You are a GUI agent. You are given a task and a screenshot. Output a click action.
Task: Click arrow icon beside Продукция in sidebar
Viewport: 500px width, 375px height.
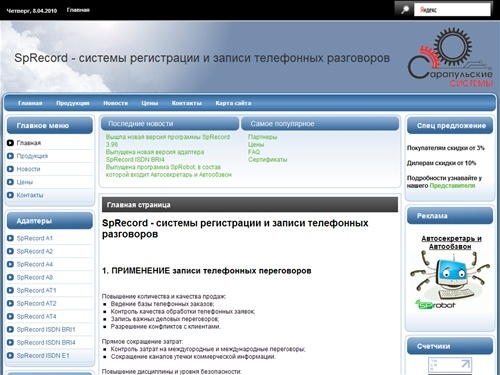click(x=10, y=156)
